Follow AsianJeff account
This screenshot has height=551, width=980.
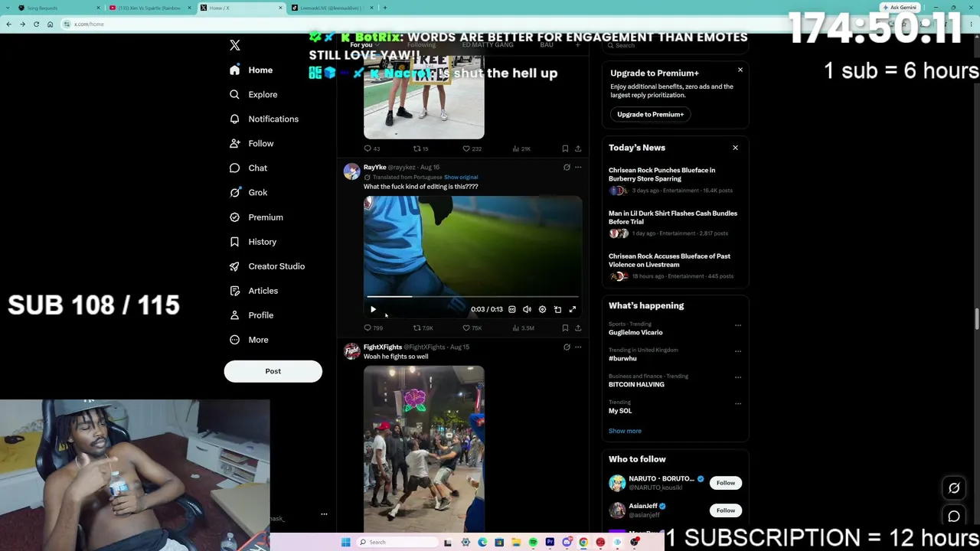(726, 510)
